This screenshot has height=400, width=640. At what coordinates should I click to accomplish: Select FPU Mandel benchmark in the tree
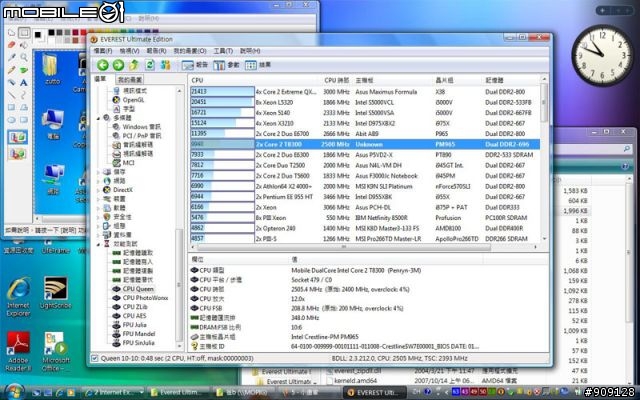click(x=139, y=334)
